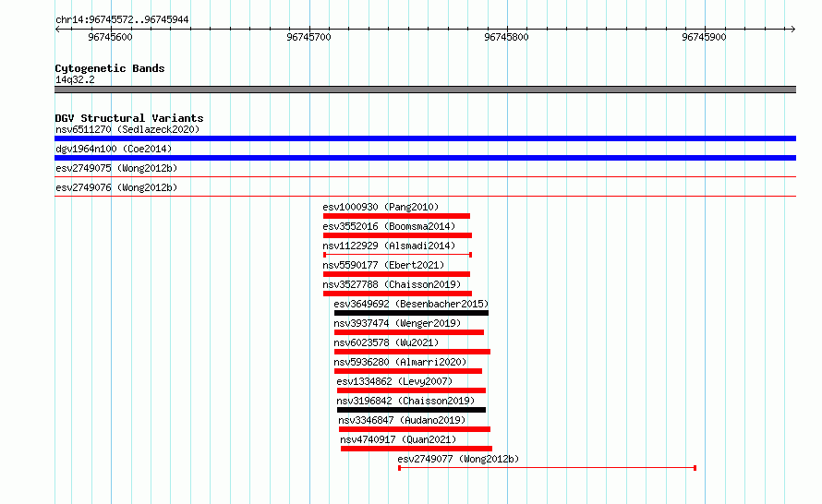Viewport: 822px width, 504px height.
Task: Open the nsv3527788 (Chaisson2019) label
Action: coord(392,284)
